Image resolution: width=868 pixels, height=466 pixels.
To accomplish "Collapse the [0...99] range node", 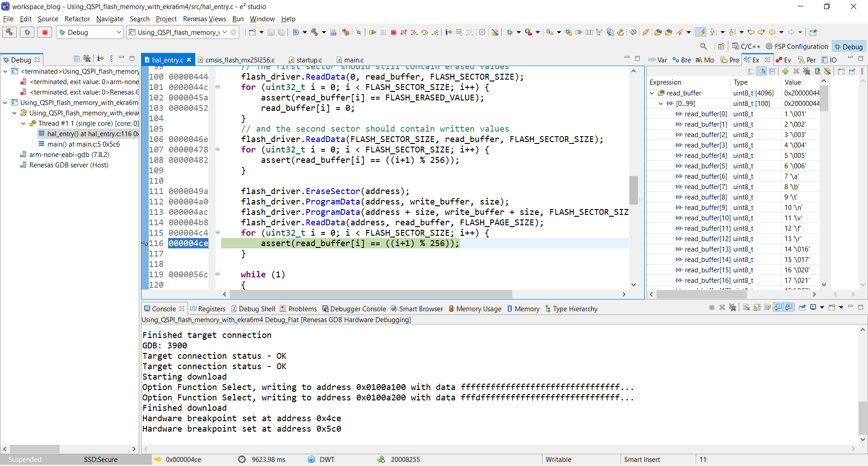I will click(x=660, y=104).
